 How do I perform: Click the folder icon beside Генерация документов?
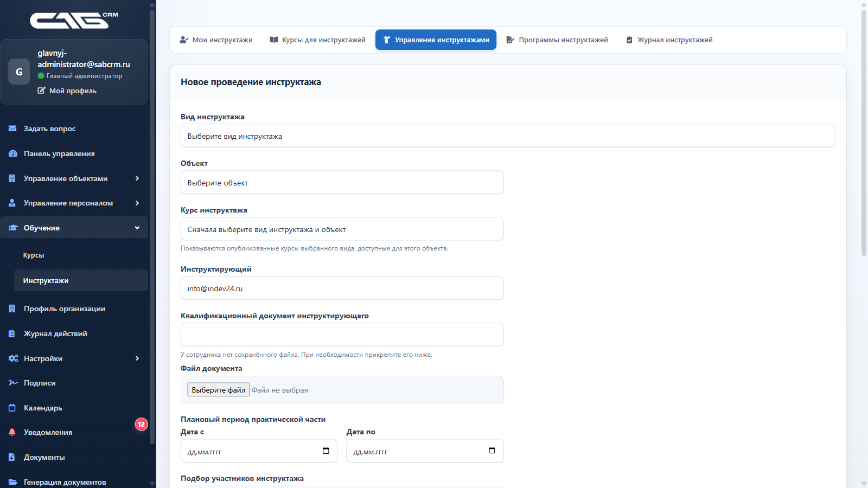[12, 482]
